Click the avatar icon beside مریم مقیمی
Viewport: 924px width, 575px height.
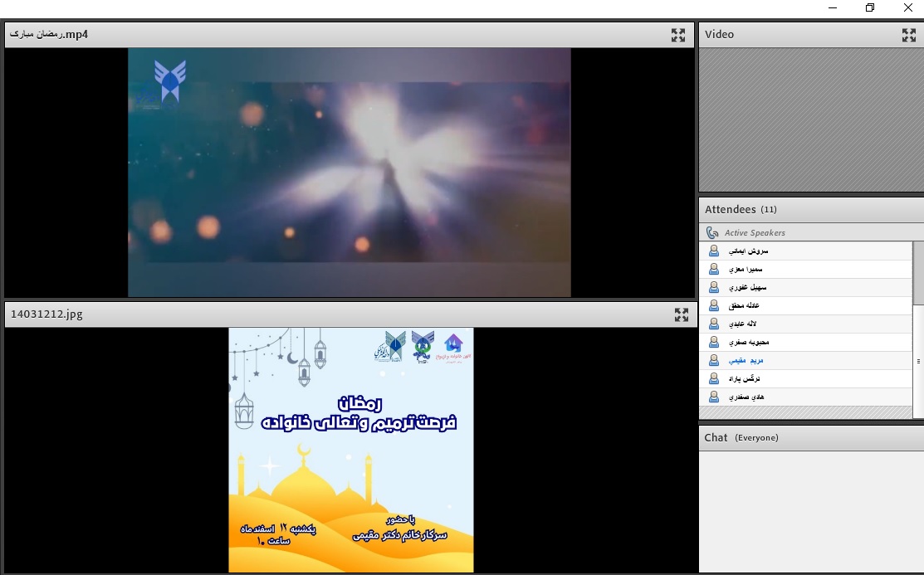[713, 360]
